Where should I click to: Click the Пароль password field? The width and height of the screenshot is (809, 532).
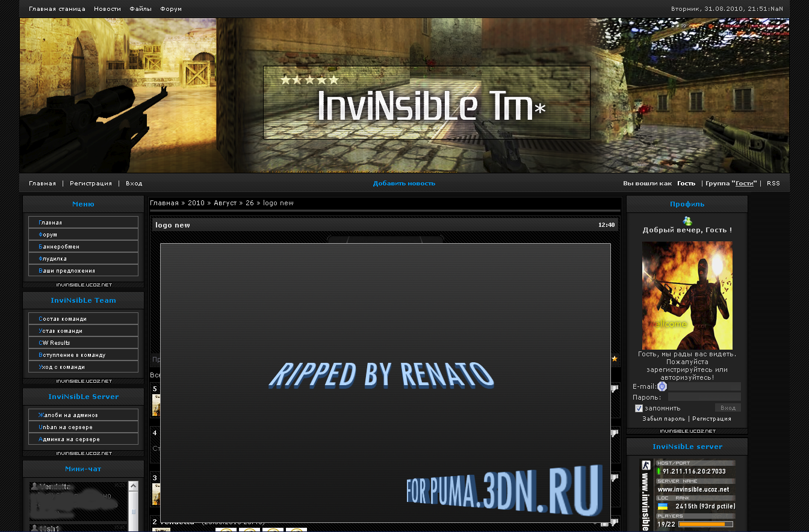(x=704, y=397)
